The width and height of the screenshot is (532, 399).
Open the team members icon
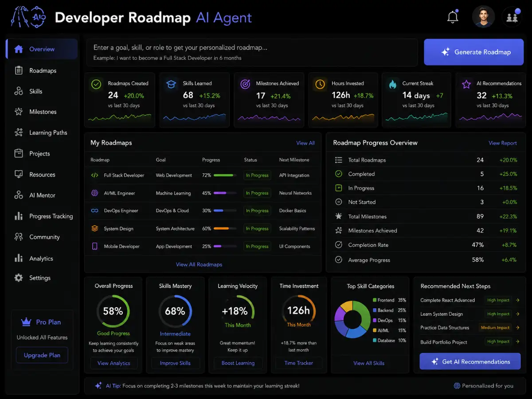pyautogui.click(x=512, y=18)
